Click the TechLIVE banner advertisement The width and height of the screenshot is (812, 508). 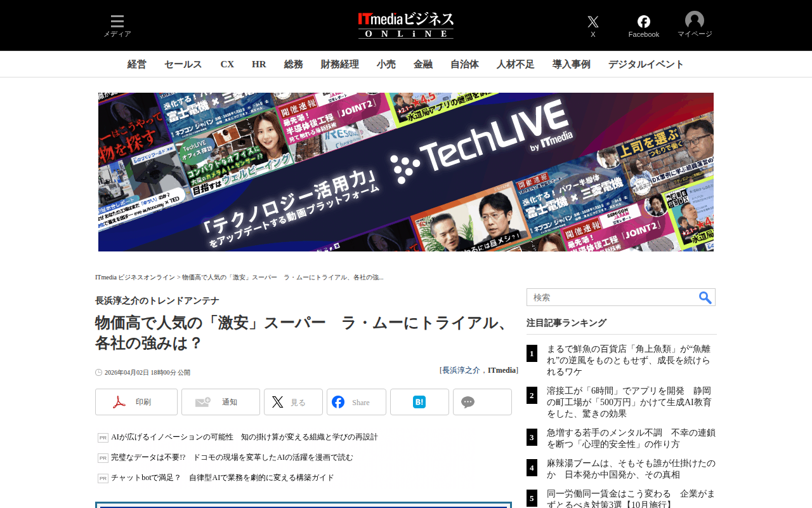[x=406, y=172]
